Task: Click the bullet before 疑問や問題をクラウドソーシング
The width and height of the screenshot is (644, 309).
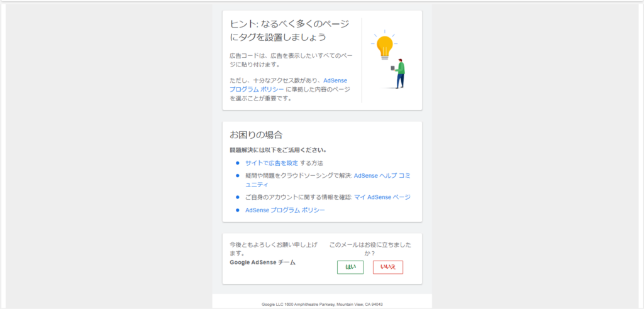Action: coord(238,176)
